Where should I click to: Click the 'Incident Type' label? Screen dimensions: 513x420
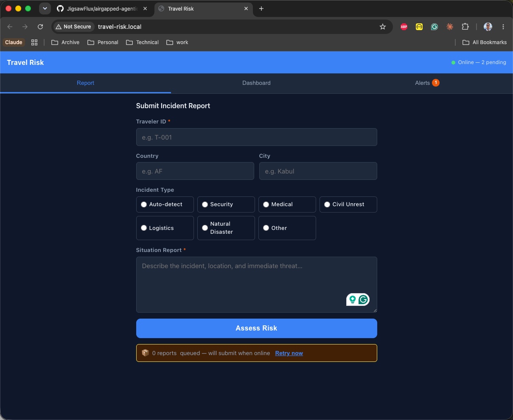tap(155, 190)
